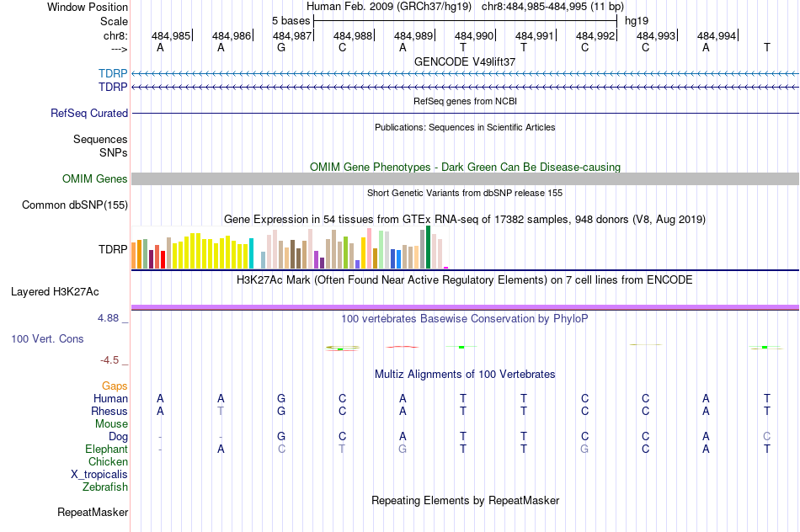Click the Gene Expression in 54 tissues title
Screen dimensions: 800x532
(465, 220)
